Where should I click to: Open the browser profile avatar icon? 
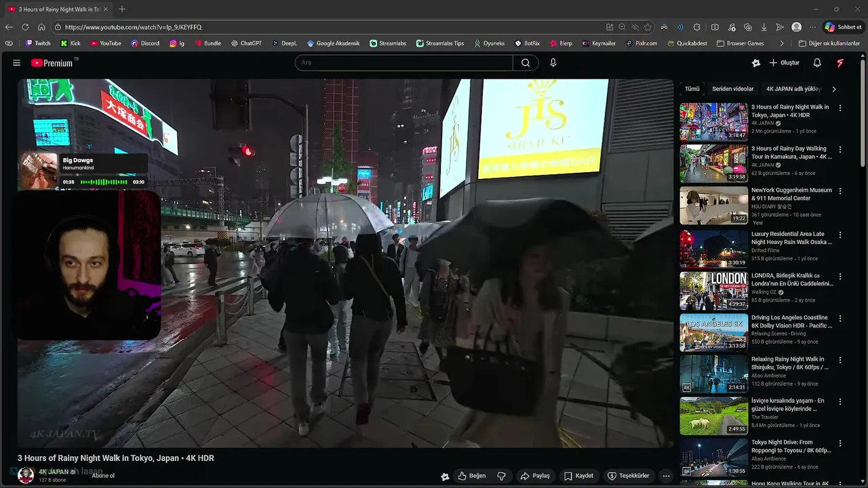point(796,27)
